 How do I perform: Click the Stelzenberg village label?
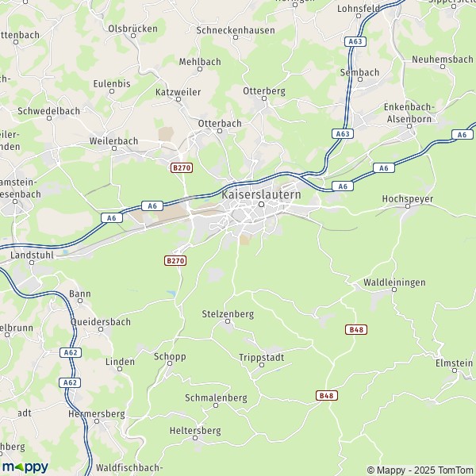[x=228, y=314]
